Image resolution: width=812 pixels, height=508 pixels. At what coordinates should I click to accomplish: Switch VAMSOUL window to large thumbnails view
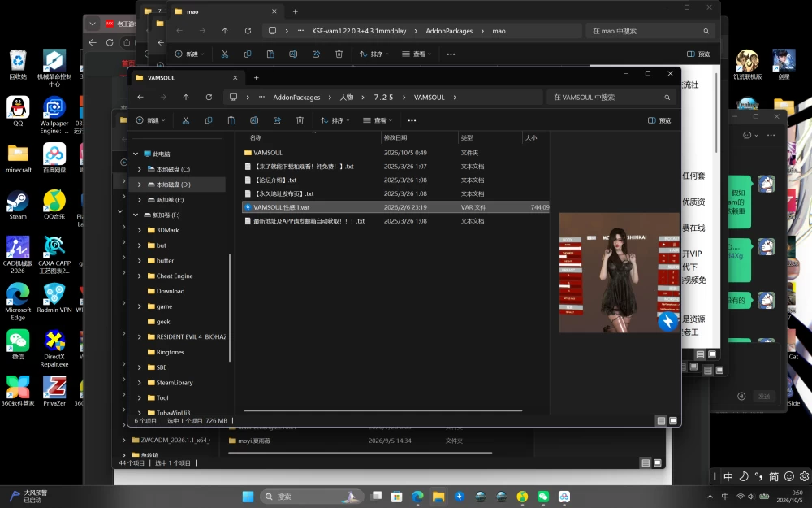pyautogui.click(x=672, y=420)
